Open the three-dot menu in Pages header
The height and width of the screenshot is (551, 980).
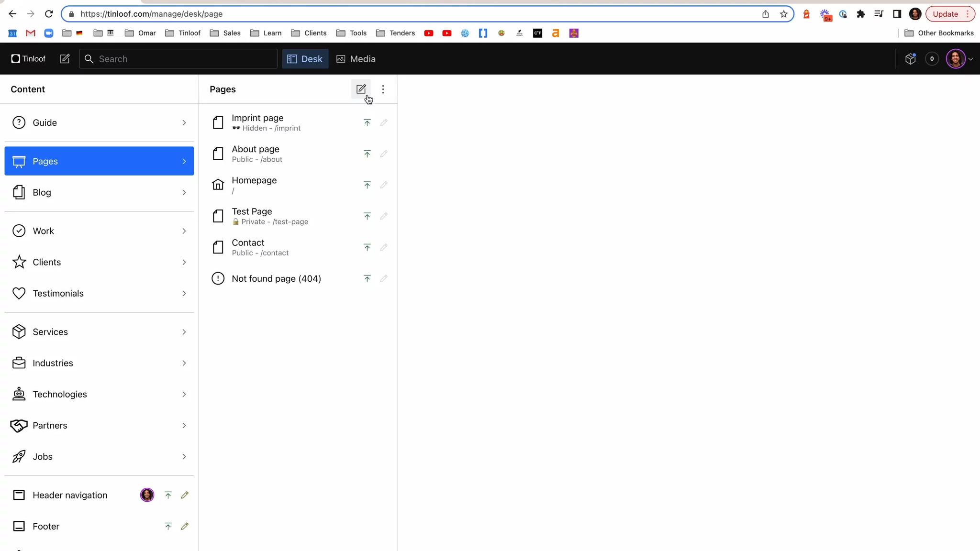coord(383,89)
